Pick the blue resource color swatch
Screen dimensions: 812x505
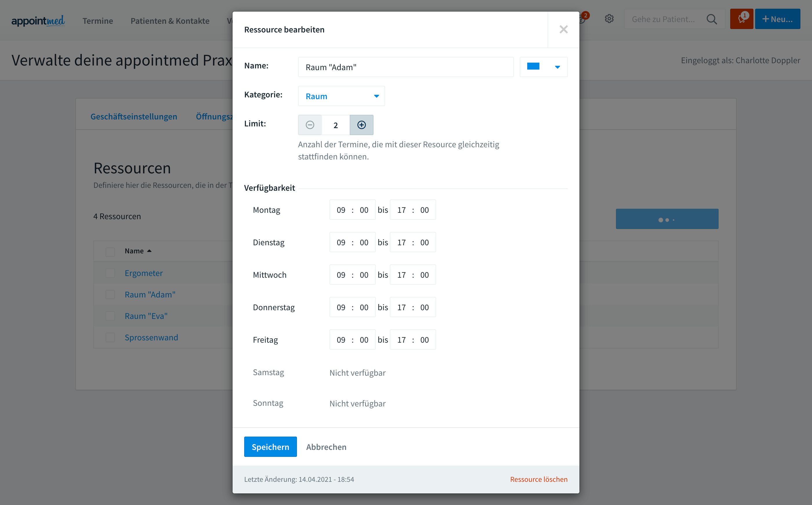point(533,66)
